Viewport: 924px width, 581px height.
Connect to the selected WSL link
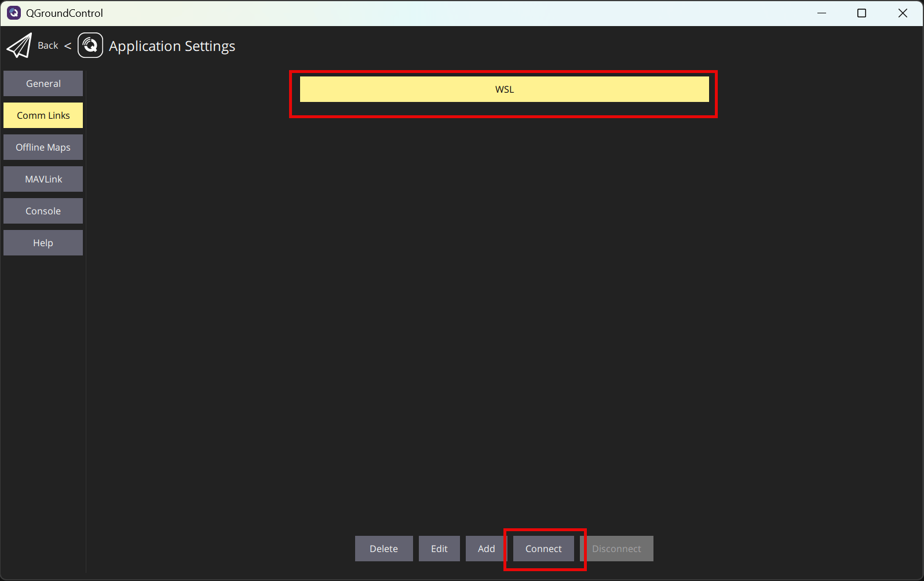click(x=543, y=549)
